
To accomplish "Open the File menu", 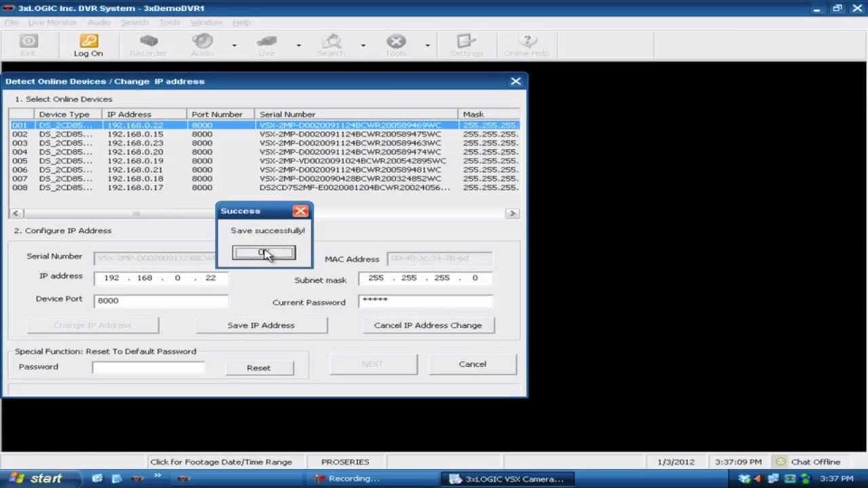I will click(x=12, y=22).
